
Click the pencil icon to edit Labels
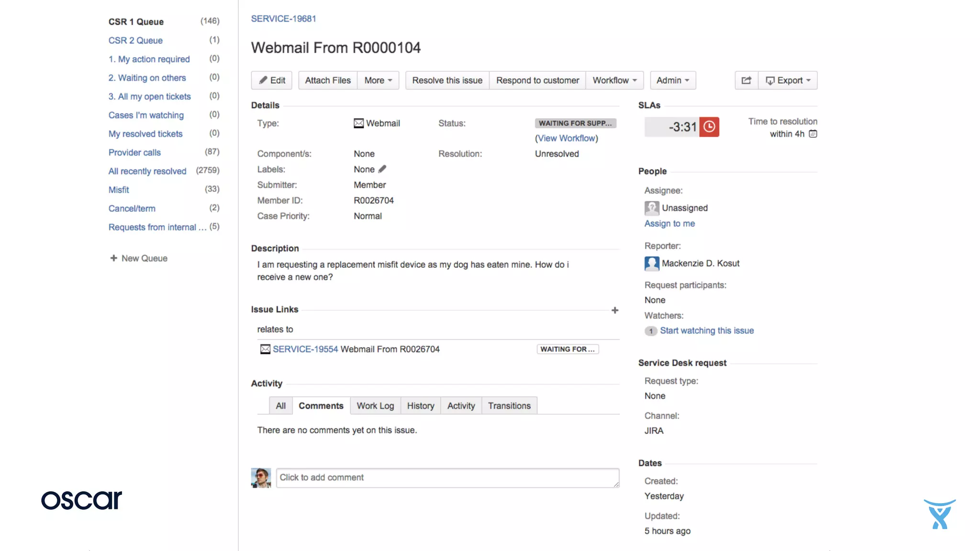pos(382,169)
